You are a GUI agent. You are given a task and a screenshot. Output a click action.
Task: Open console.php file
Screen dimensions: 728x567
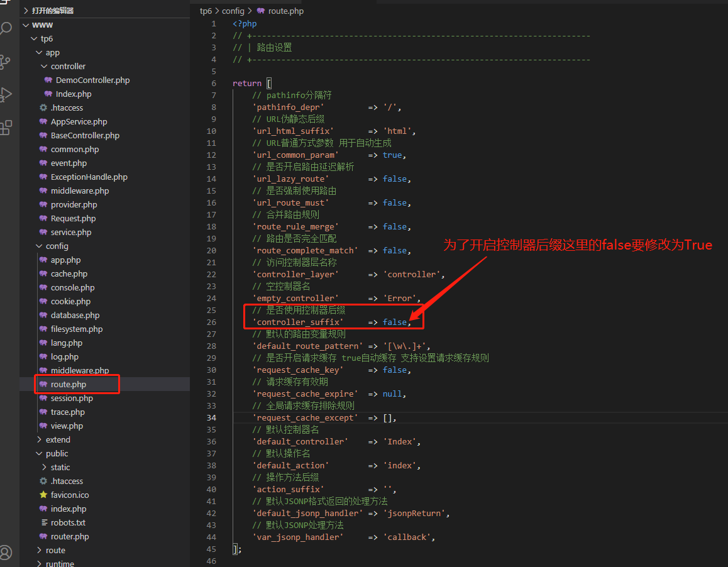coord(72,287)
